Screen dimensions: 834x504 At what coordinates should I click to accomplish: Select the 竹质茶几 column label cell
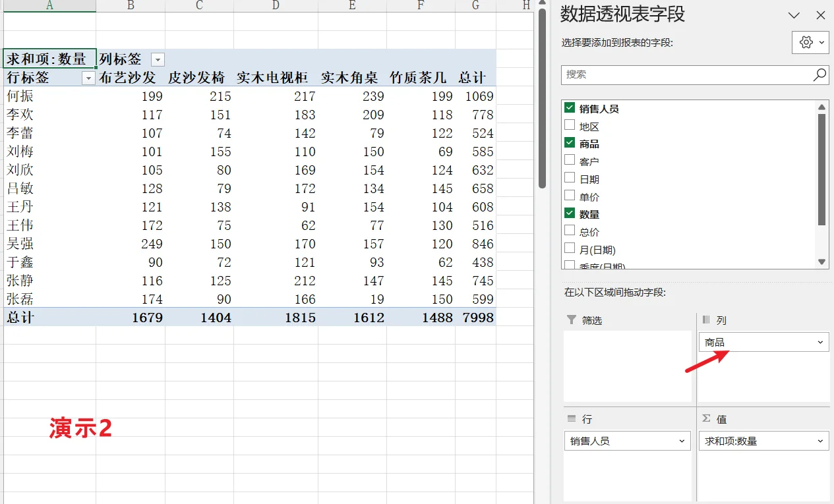[x=421, y=77]
